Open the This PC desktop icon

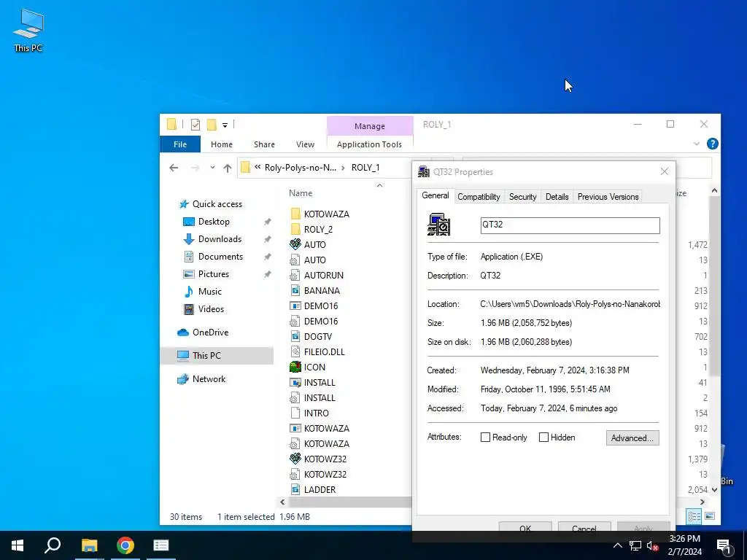click(x=28, y=29)
